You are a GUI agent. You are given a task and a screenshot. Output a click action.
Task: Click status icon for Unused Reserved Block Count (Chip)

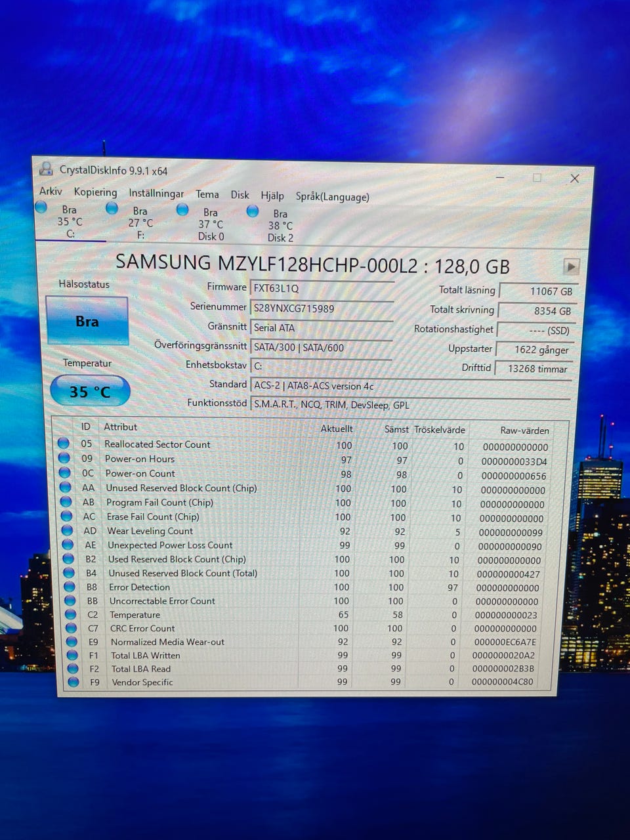[x=66, y=488]
